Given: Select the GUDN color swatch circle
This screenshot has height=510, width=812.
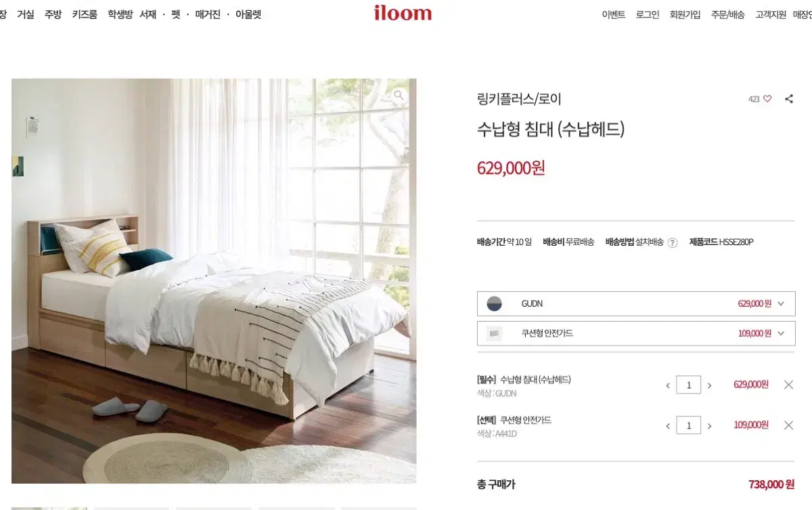Looking at the screenshot, I should (x=495, y=304).
